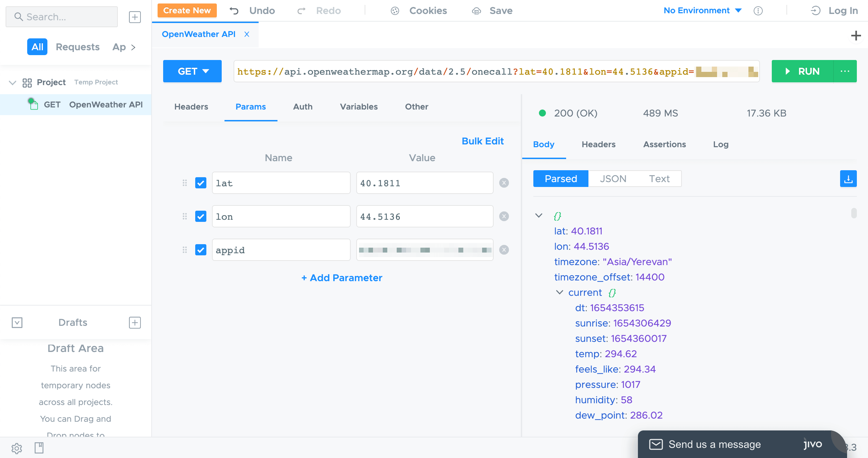Collapse the Drafts panel
Viewport: 868px width, 458px height.
(x=17, y=322)
